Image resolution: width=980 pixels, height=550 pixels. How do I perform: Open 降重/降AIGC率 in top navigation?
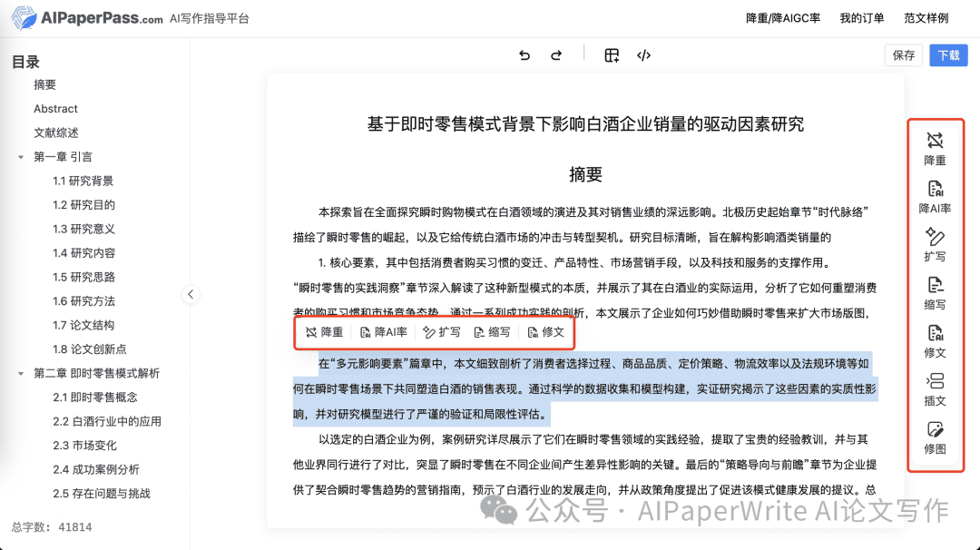pos(783,18)
